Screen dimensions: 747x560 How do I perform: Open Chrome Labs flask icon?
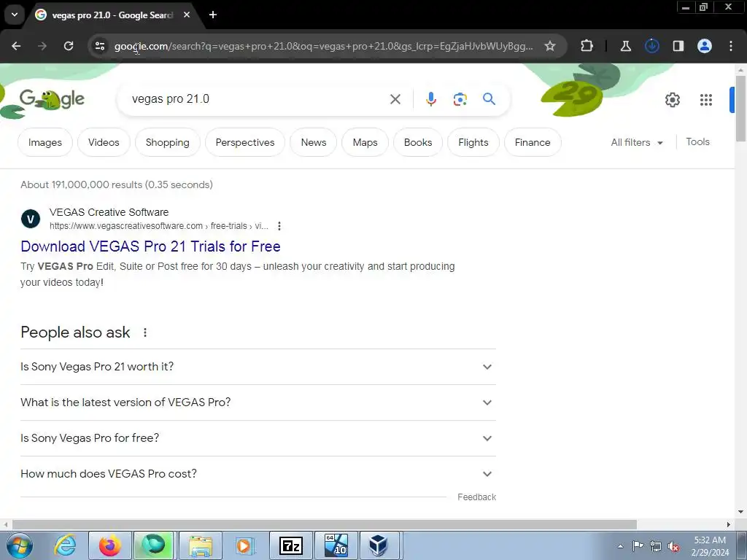(625, 46)
